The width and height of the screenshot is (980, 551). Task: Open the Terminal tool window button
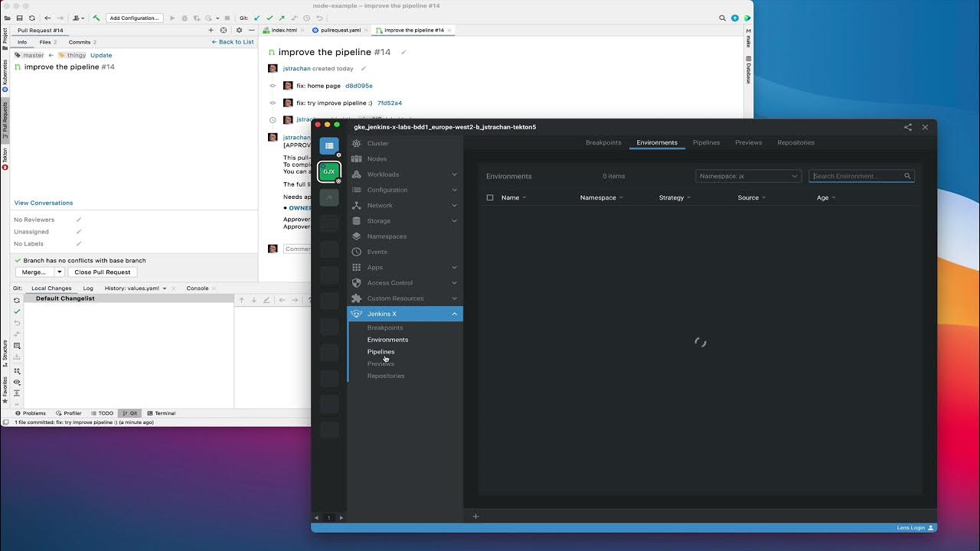[162, 413]
